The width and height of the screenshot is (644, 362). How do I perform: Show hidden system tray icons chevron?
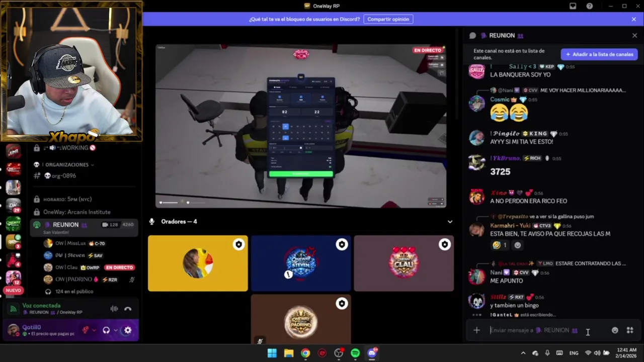[523, 353]
